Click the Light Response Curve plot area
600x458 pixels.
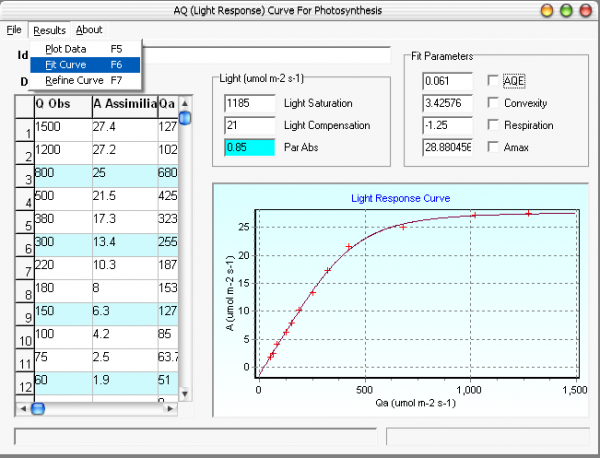417,293
